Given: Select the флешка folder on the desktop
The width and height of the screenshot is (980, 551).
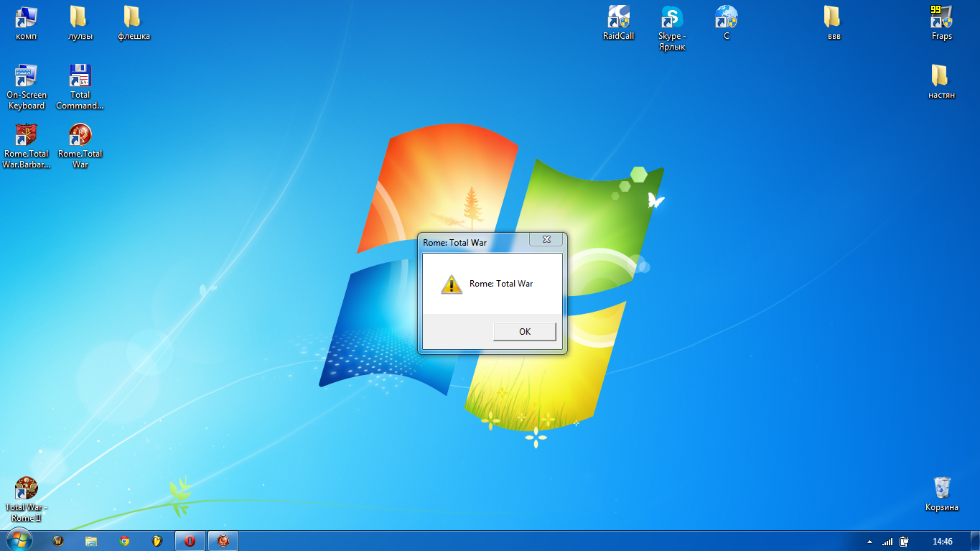Looking at the screenshot, I should point(134,23).
